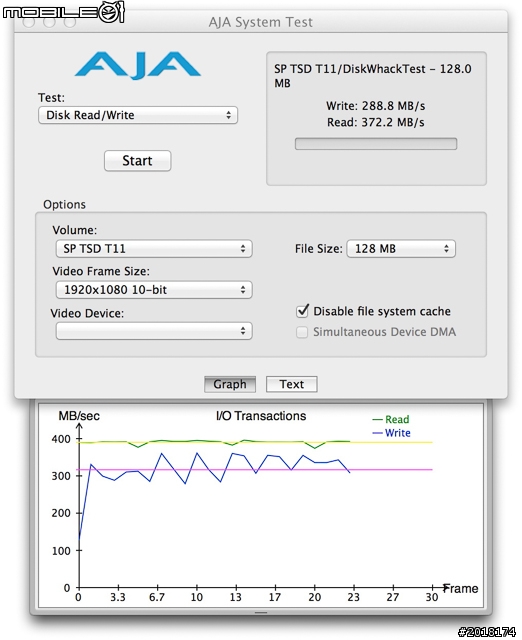Click the Read 372.2 MB/s result
Image resolution: width=522 pixels, height=640 pixels.
pyautogui.click(x=375, y=122)
